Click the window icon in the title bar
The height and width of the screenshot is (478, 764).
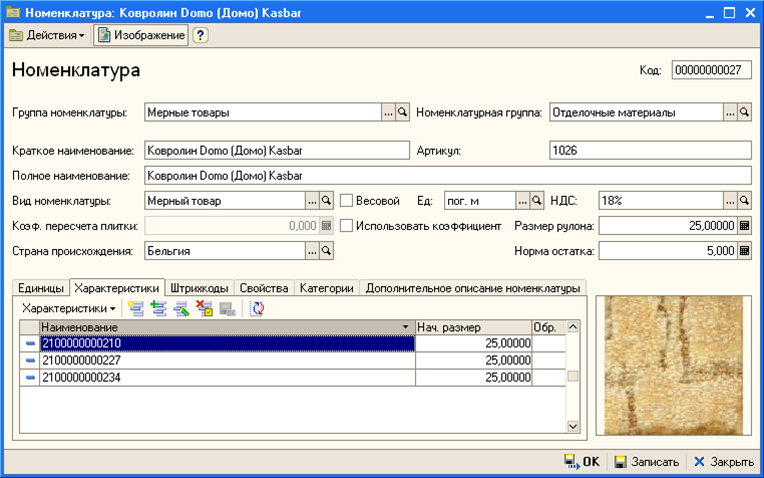click(13, 12)
